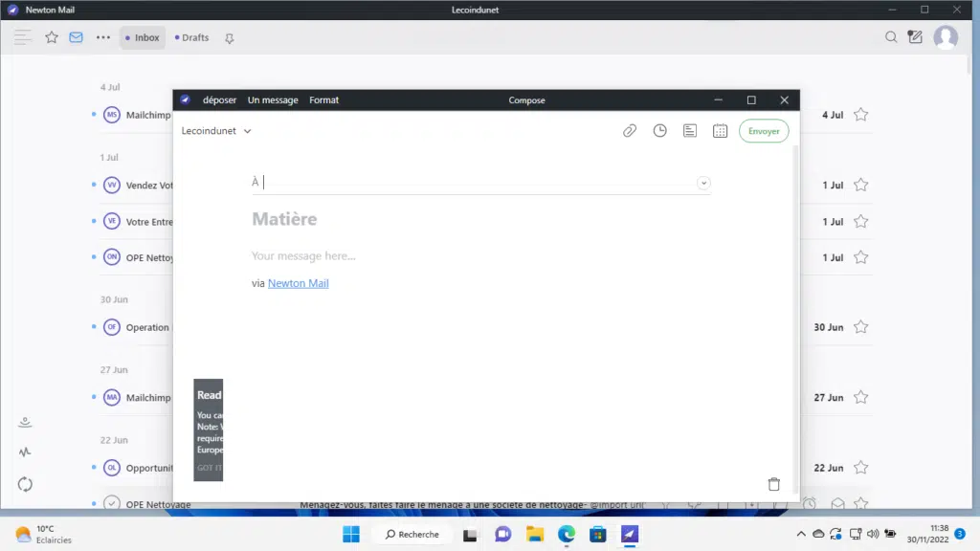
Task: Open the account profile avatar
Action: 946,37
